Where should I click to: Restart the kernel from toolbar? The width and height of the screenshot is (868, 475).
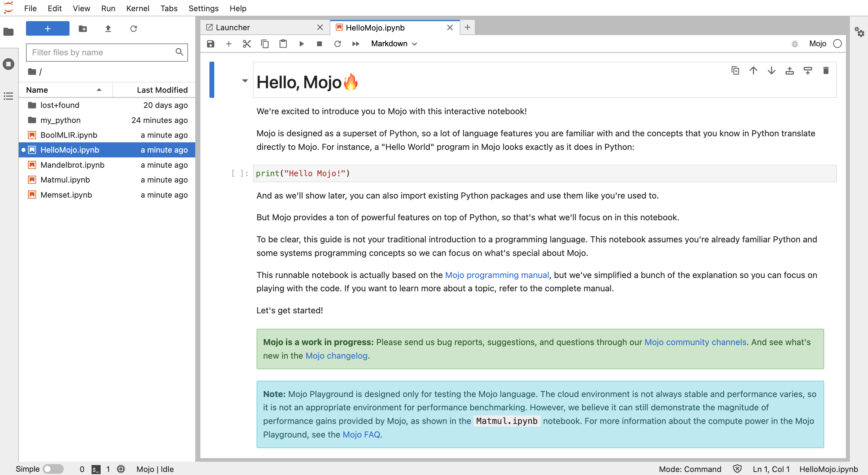[338, 44]
